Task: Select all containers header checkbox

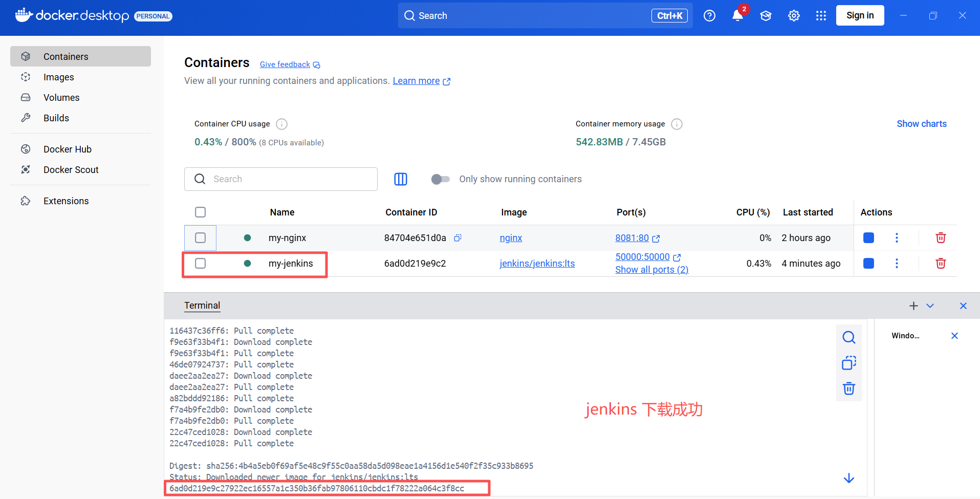Action: click(201, 212)
